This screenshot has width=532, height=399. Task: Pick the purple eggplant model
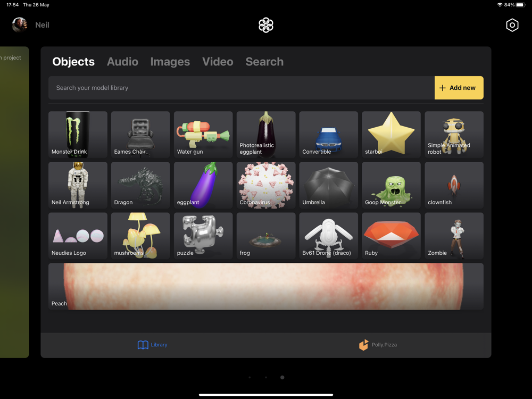[203, 185]
